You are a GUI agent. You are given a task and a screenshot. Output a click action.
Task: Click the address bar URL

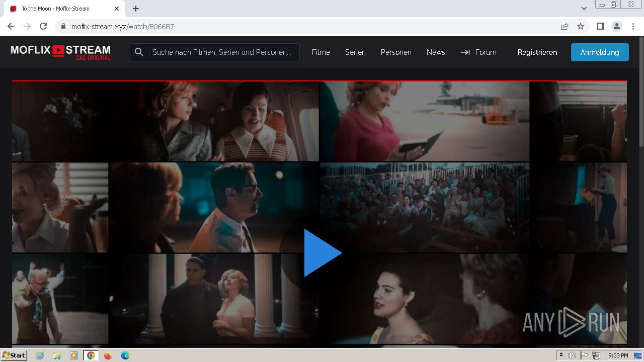(x=122, y=27)
